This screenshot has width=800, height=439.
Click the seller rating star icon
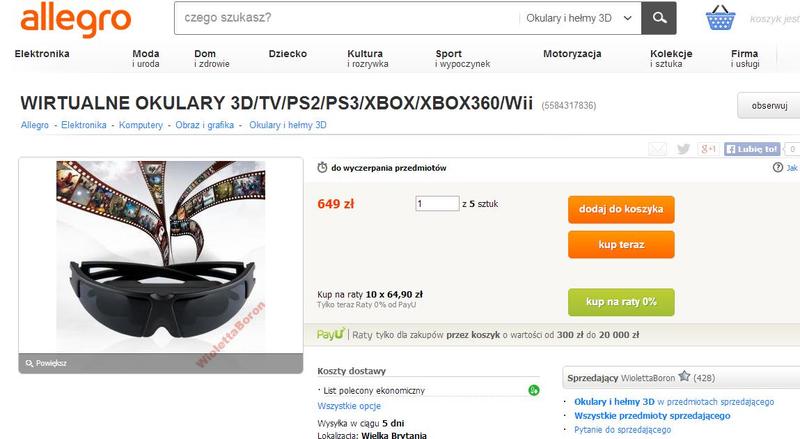coord(684,377)
